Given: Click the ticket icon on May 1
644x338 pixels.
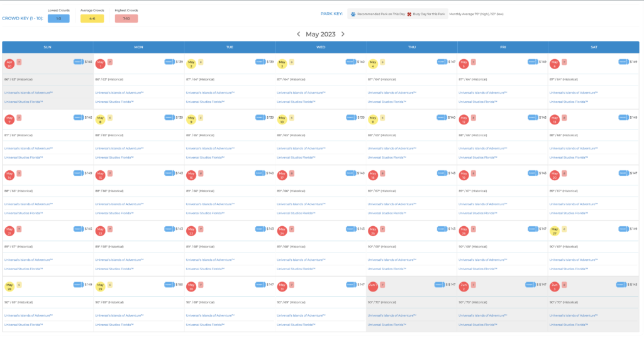Looking at the screenshot, I should 169,62.
